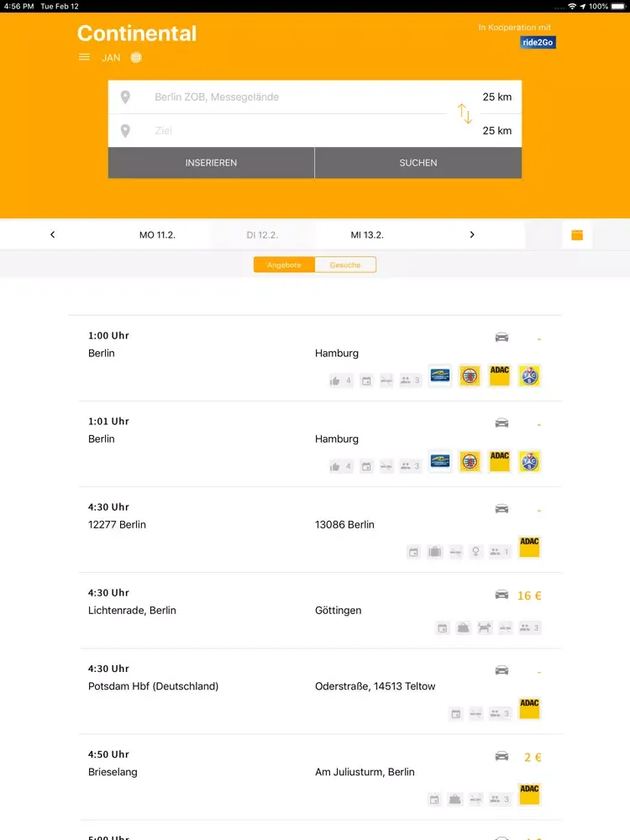Go to next dates with right chevron

tap(472, 234)
